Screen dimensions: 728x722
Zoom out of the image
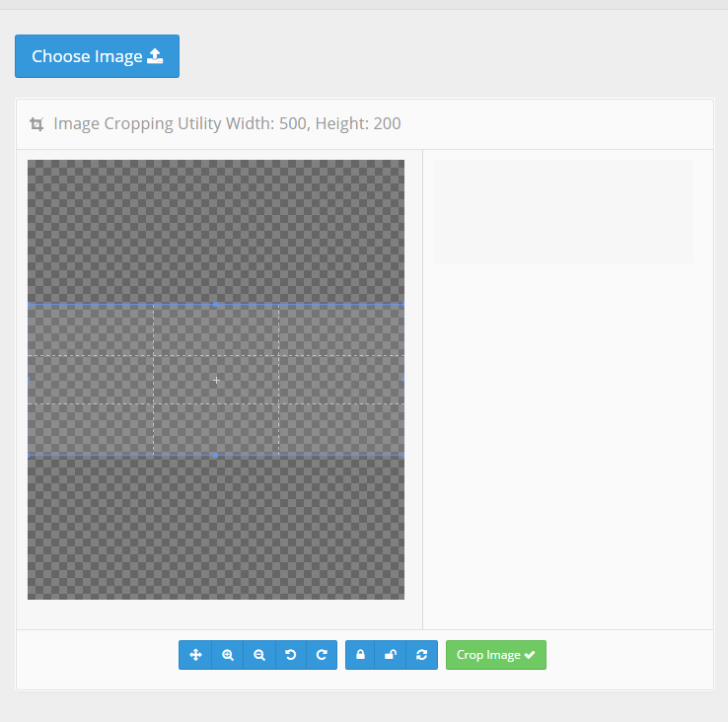coord(259,655)
